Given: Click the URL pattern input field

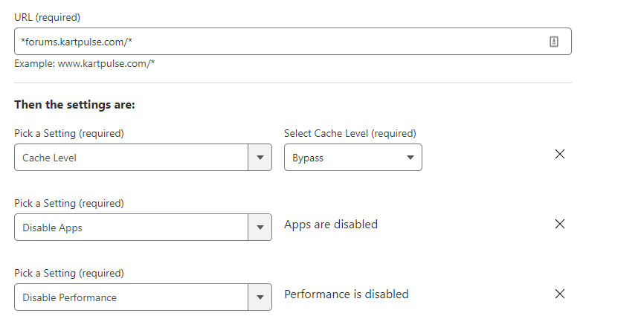Looking at the screenshot, I should (x=292, y=42).
